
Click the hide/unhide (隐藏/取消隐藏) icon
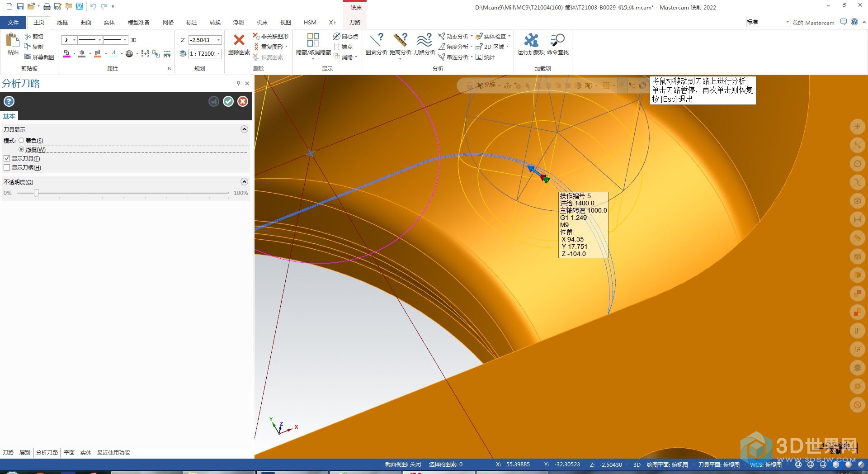pos(313,40)
